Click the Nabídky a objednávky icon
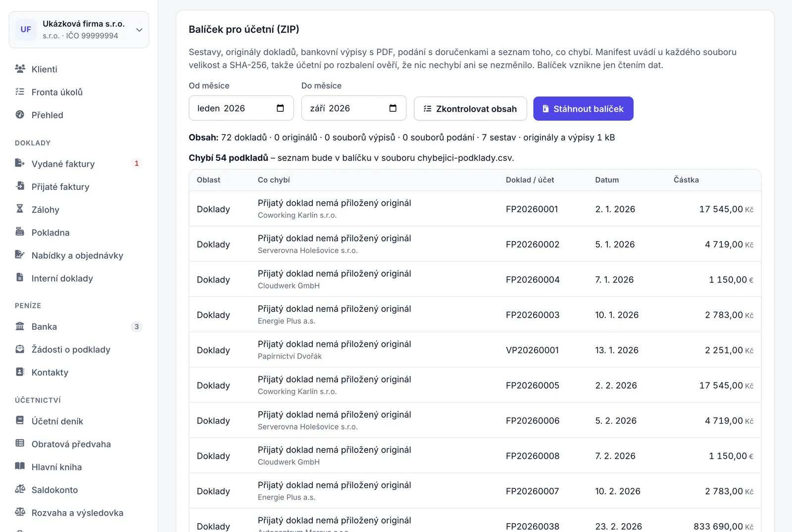The image size is (792, 532). point(20,254)
